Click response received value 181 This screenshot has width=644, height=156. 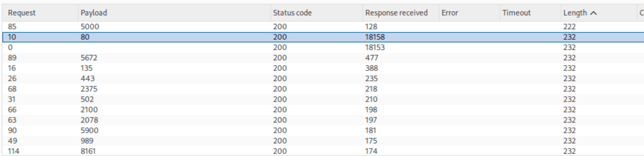tap(371, 130)
